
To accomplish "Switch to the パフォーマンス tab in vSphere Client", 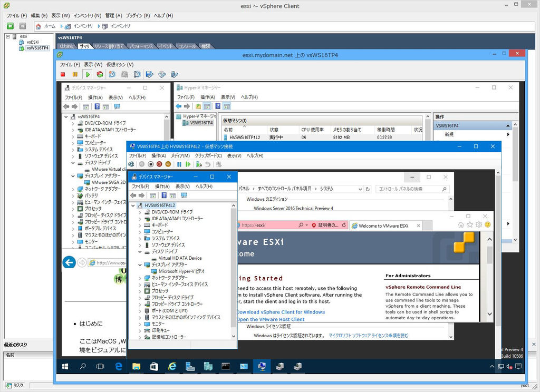I will [141, 46].
